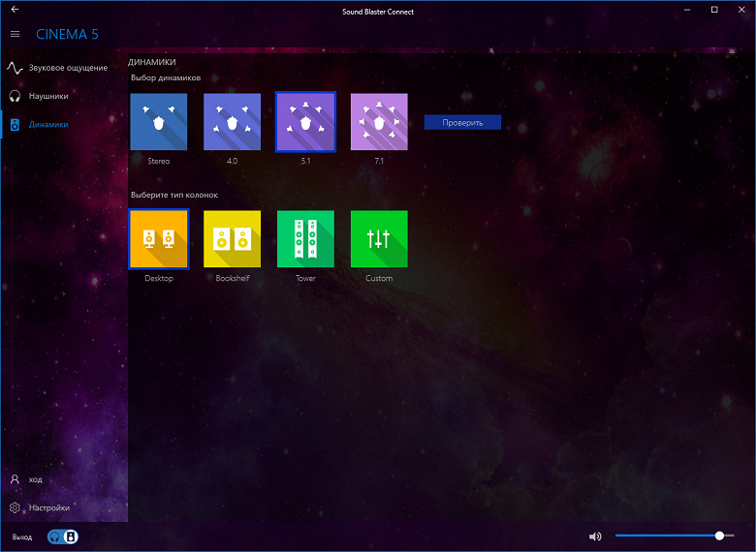
Task: Open the hamburger navigation menu
Action: [x=15, y=34]
